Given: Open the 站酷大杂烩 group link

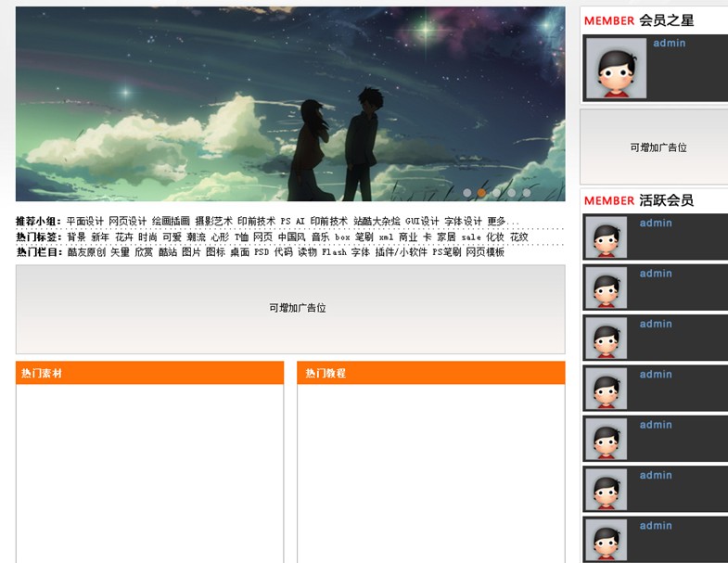Looking at the screenshot, I should click(x=377, y=221).
